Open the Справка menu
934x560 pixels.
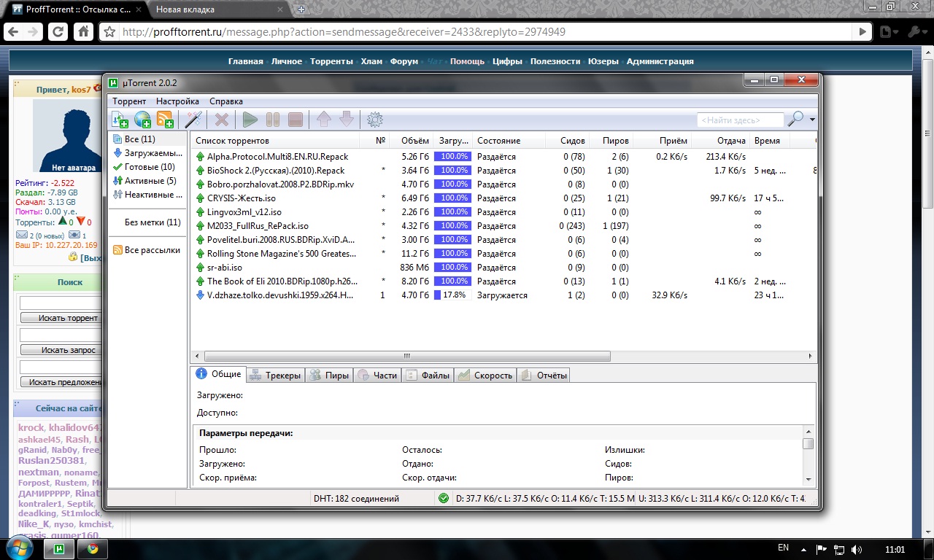tap(226, 101)
